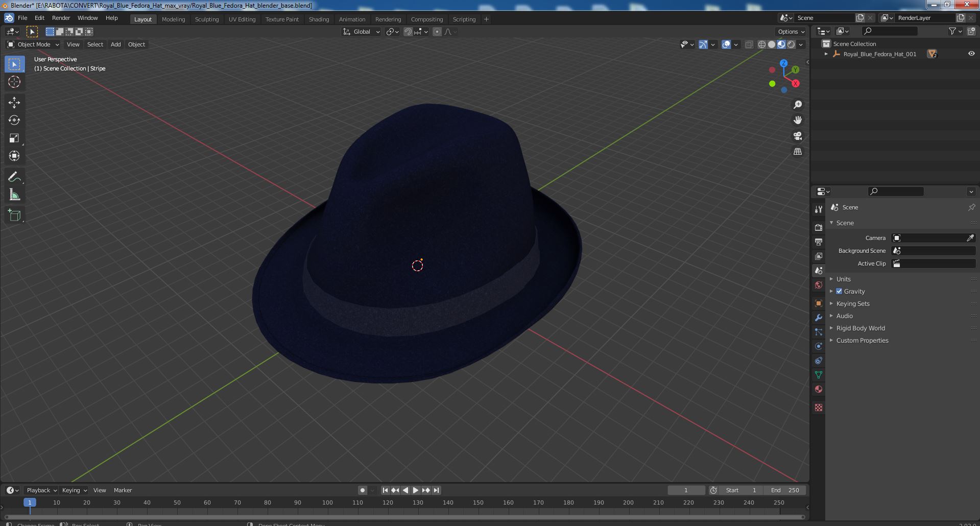The height and width of the screenshot is (526, 980).
Task: Switch to the UV Editing workspace tab
Action: [x=242, y=19]
